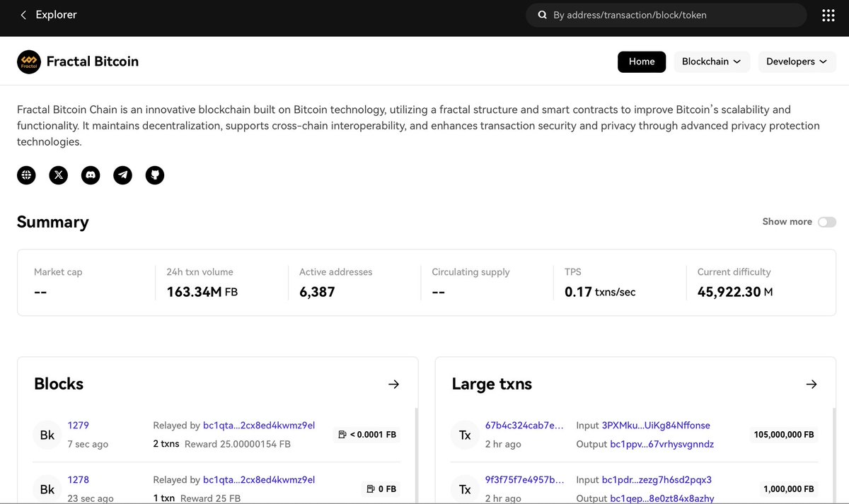The width and height of the screenshot is (849, 504).
Task: Click the Summary heading
Action: pyautogui.click(x=53, y=222)
